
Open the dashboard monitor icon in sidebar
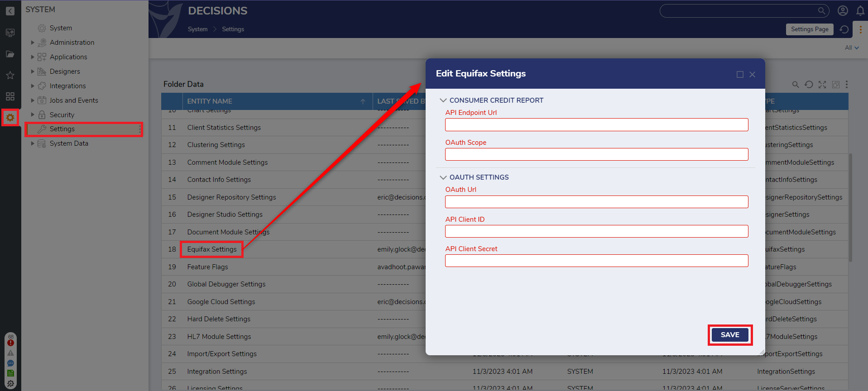click(x=10, y=33)
